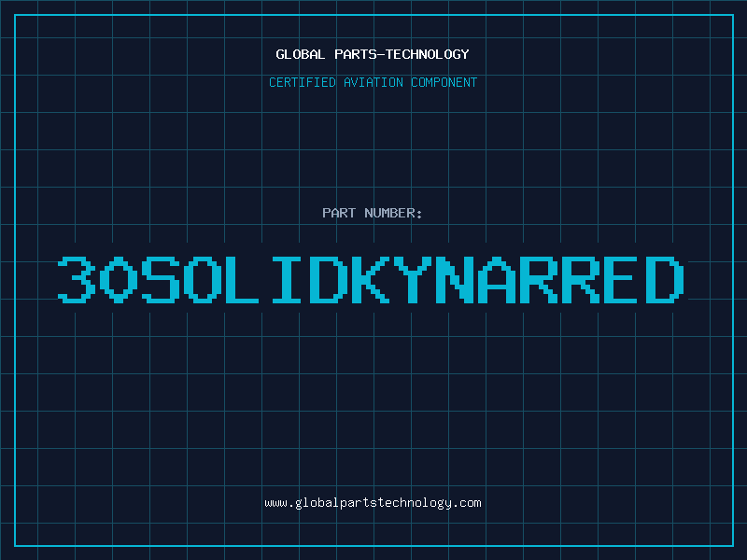Click the letter A in part number

tap(497, 279)
